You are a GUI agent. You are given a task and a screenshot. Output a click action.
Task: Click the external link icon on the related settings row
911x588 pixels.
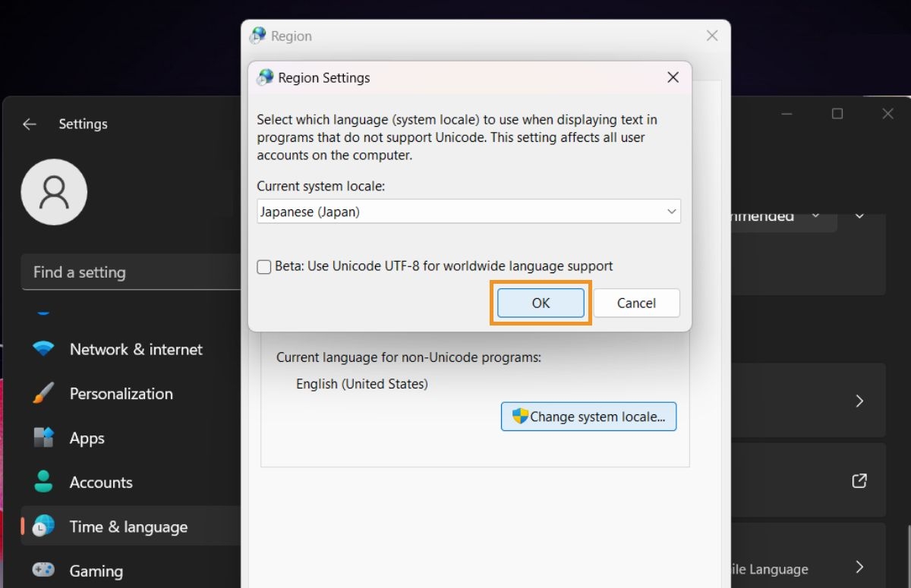pyautogui.click(x=859, y=480)
